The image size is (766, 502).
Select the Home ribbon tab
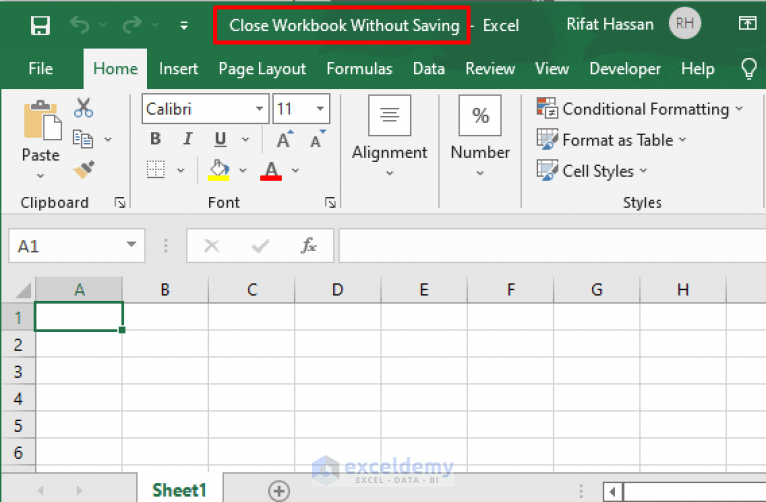[x=115, y=68]
